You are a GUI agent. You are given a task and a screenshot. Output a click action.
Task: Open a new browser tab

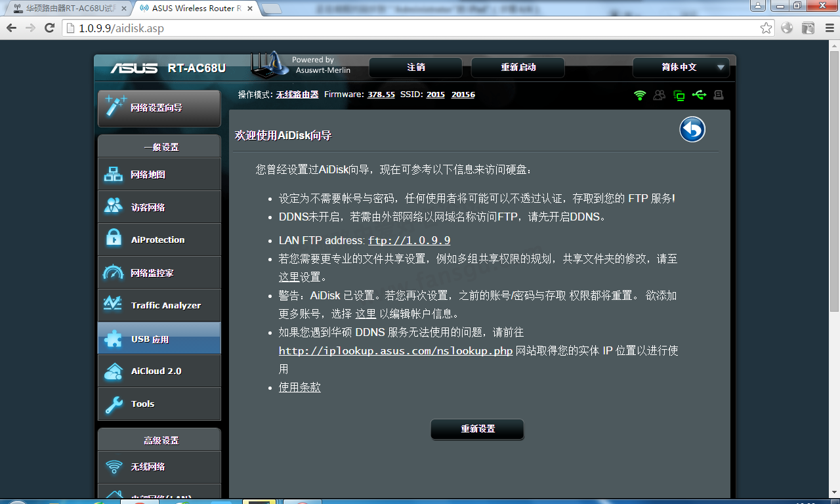271,9
